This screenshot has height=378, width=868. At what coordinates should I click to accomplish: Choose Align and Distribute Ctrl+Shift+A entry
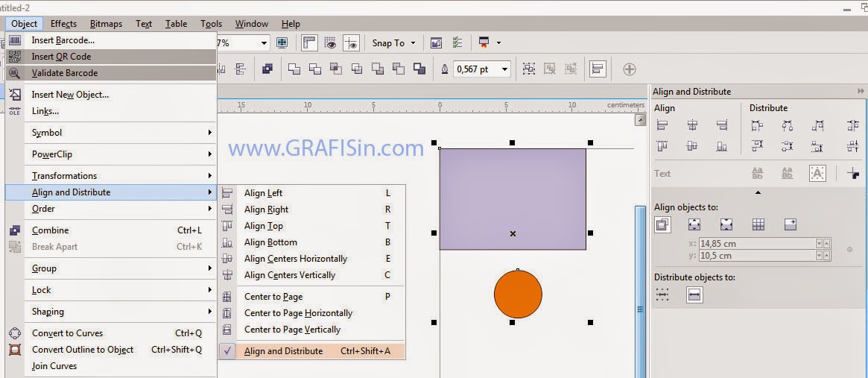[x=312, y=351]
